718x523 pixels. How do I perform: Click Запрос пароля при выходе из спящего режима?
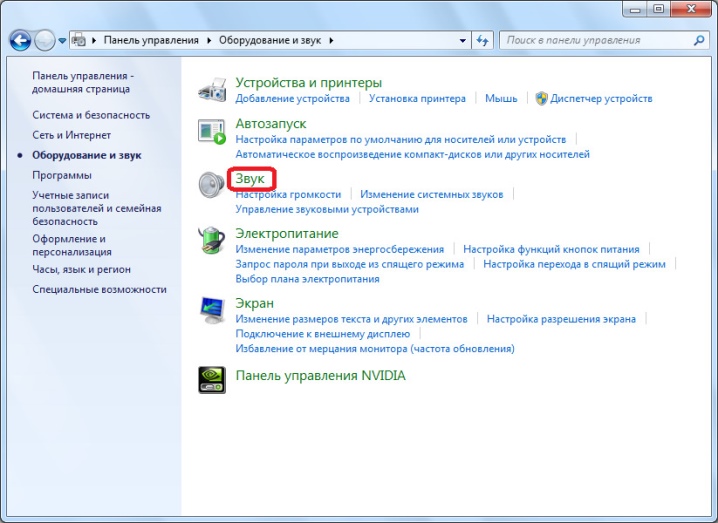pos(349,264)
